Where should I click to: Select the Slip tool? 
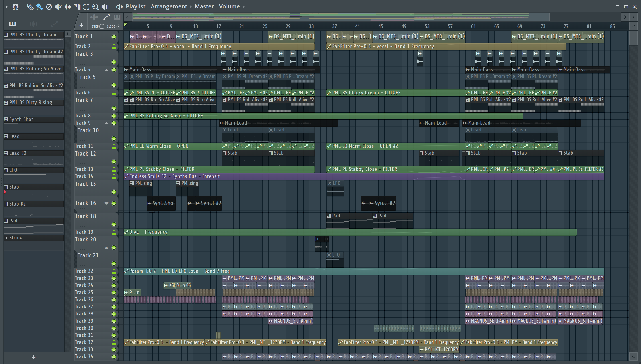[67, 7]
